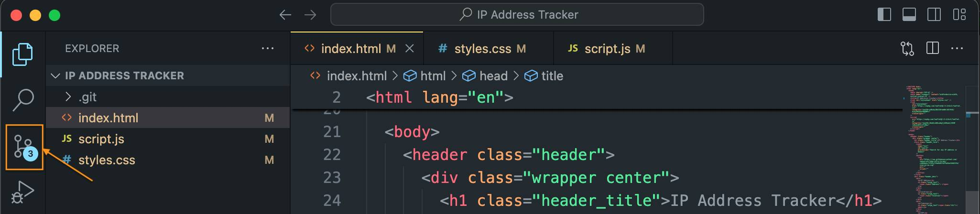This screenshot has height=214, width=980.
Task: Collapse the IP ADDRESS TRACKER folder section
Action: [x=168, y=75]
